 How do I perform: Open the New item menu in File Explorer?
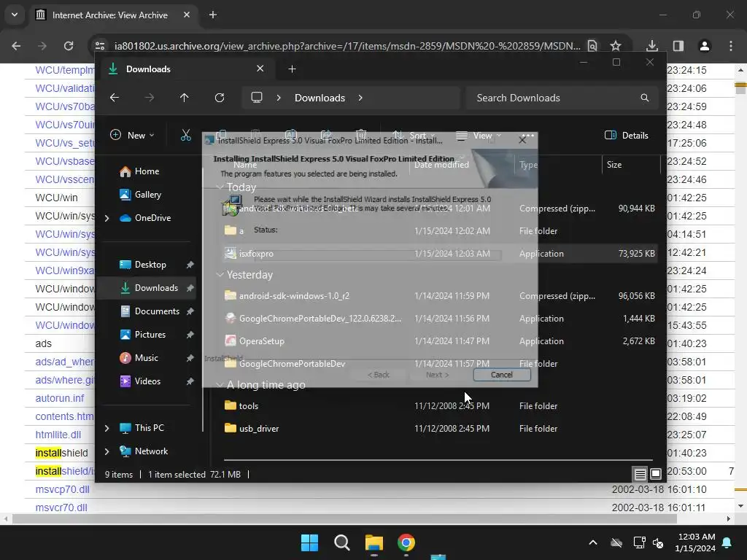(133, 135)
